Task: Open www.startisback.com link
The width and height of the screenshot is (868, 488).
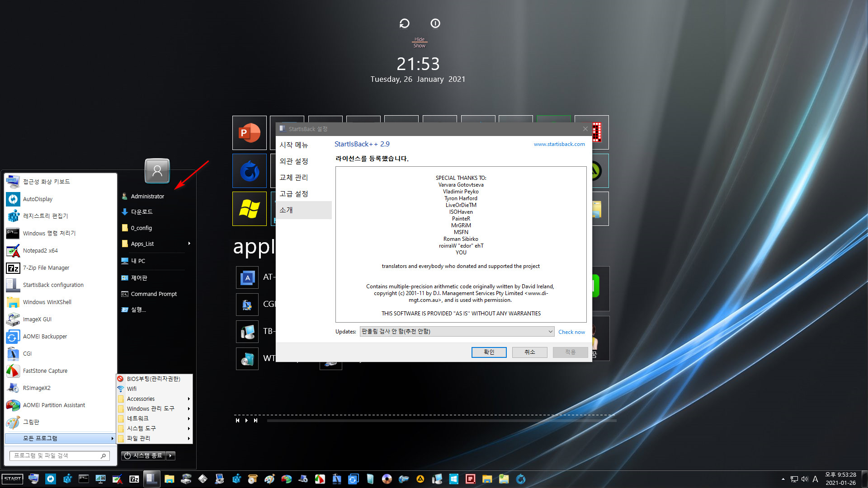Action: (559, 144)
